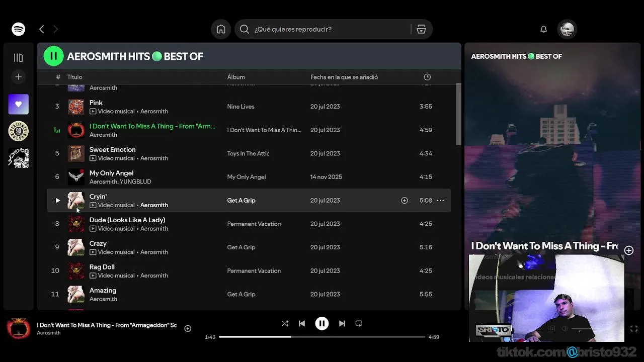Toggle shuffle playback

285,323
